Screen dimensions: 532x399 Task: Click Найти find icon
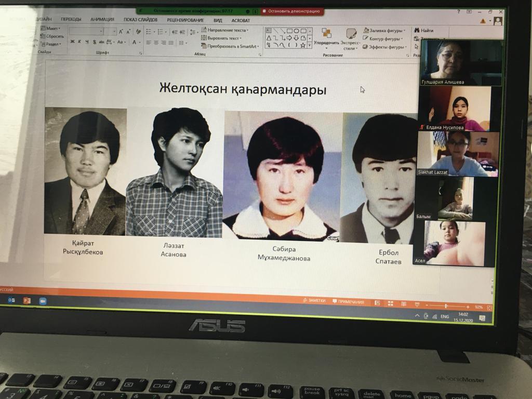pyautogui.click(x=424, y=31)
